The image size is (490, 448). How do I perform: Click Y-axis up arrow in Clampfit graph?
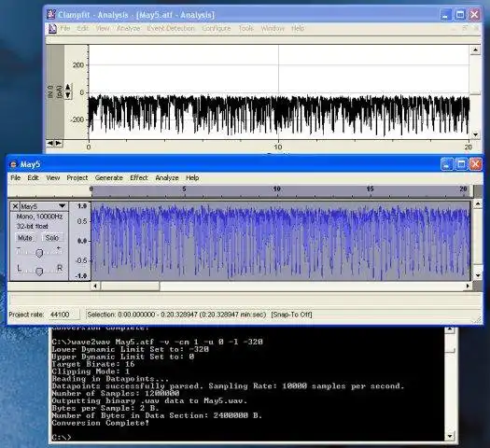click(x=68, y=87)
